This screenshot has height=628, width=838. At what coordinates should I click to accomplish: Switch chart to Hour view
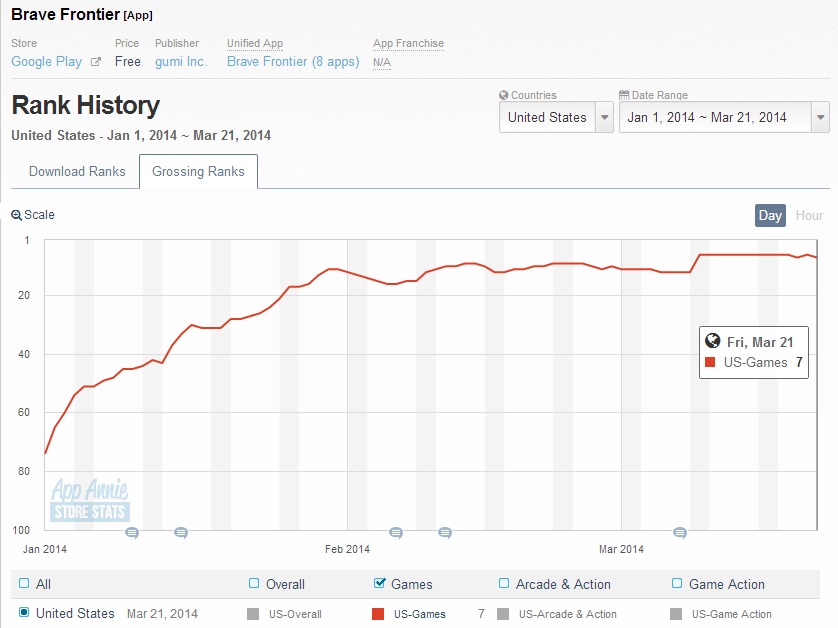point(809,215)
